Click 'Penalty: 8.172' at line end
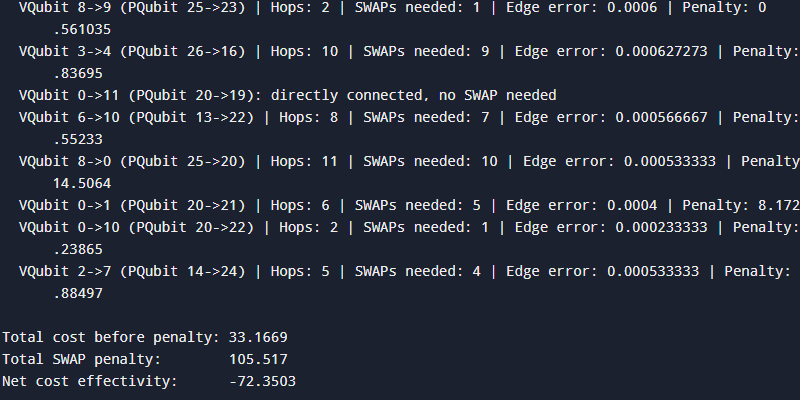This screenshot has width=800, height=400. pos(741,205)
